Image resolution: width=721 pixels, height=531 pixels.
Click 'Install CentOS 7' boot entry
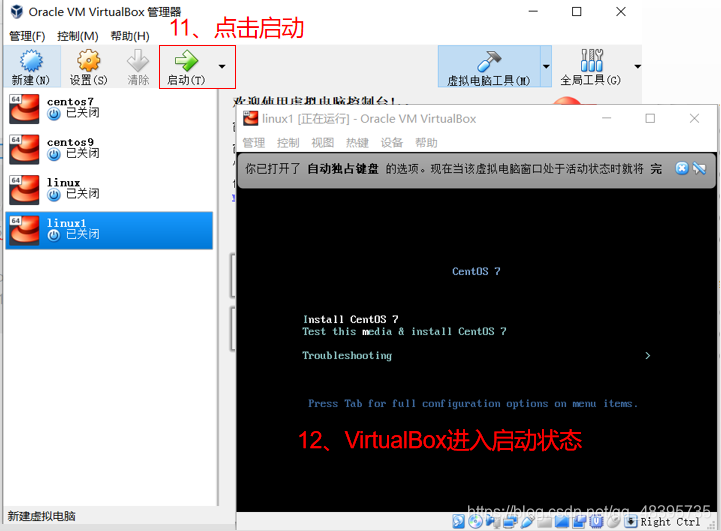[x=350, y=319]
